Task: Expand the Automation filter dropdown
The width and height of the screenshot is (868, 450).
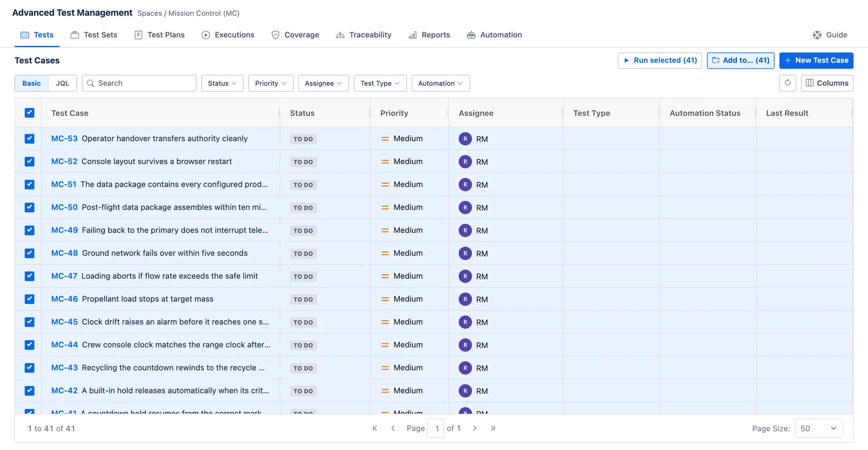Action: click(440, 83)
